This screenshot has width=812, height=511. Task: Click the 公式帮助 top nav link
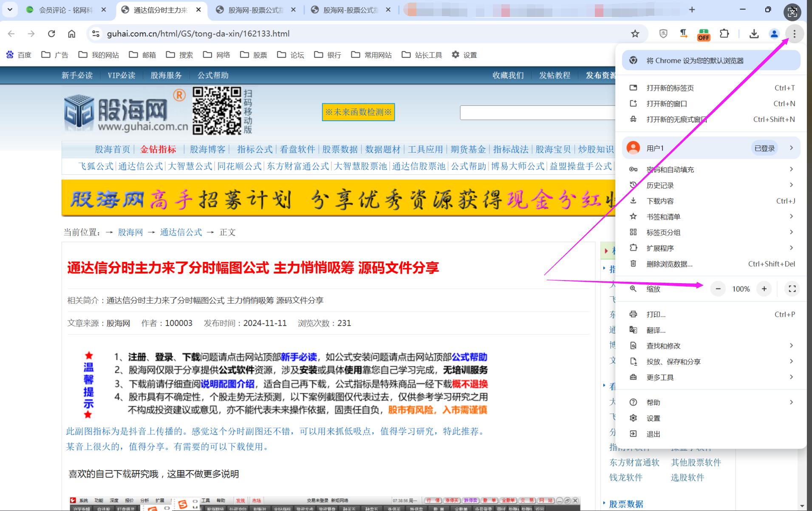click(213, 75)
